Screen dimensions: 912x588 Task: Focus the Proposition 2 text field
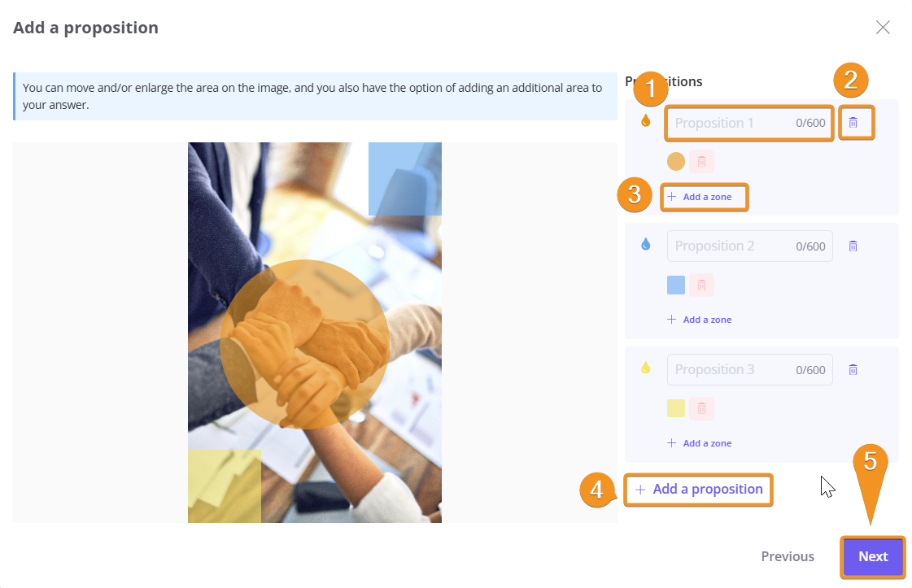[750, 246]
